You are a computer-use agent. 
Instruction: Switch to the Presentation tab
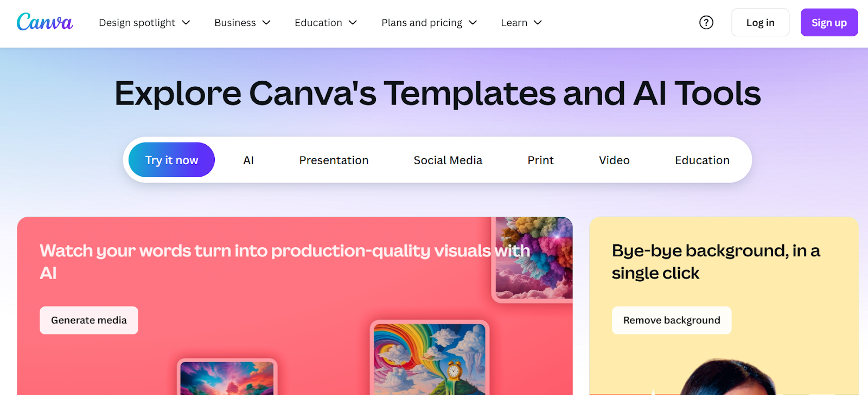[334, 160]
